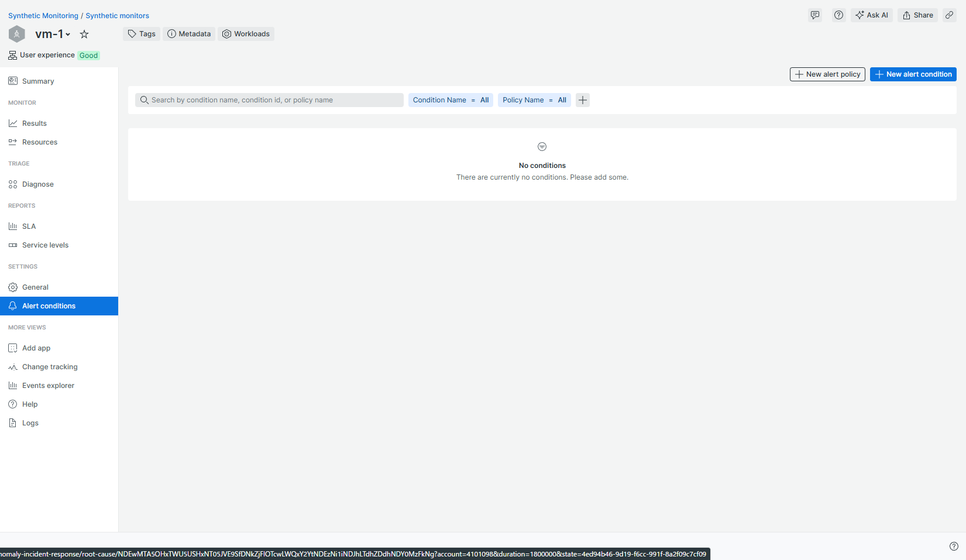Screen dimensions: 966x560
Task: Click the vm-1 monitor hexagon icon
Action: tap(17, 34)
